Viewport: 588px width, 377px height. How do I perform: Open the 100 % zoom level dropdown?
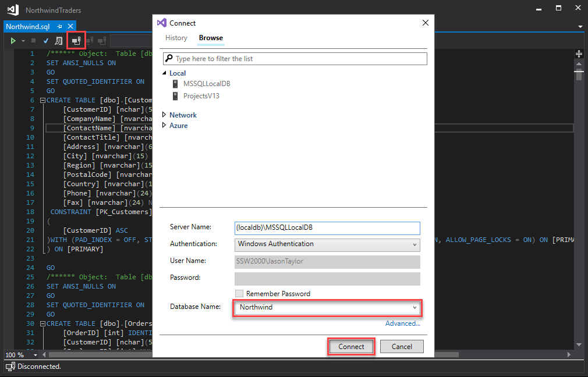click(36, 355)
